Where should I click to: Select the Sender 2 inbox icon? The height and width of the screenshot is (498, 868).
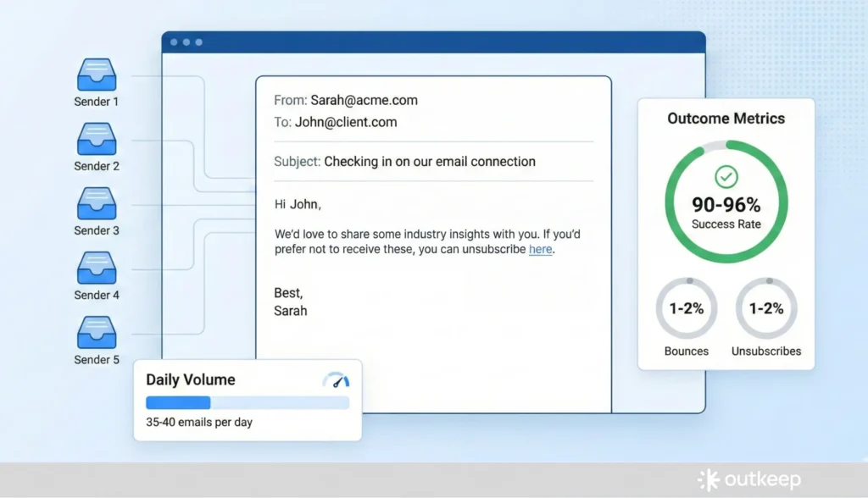pyautogui.click(x=97, y=140)
